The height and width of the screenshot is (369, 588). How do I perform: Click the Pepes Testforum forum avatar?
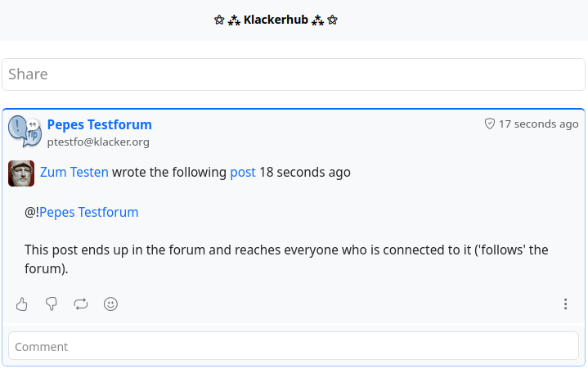(x=25, y=131)
